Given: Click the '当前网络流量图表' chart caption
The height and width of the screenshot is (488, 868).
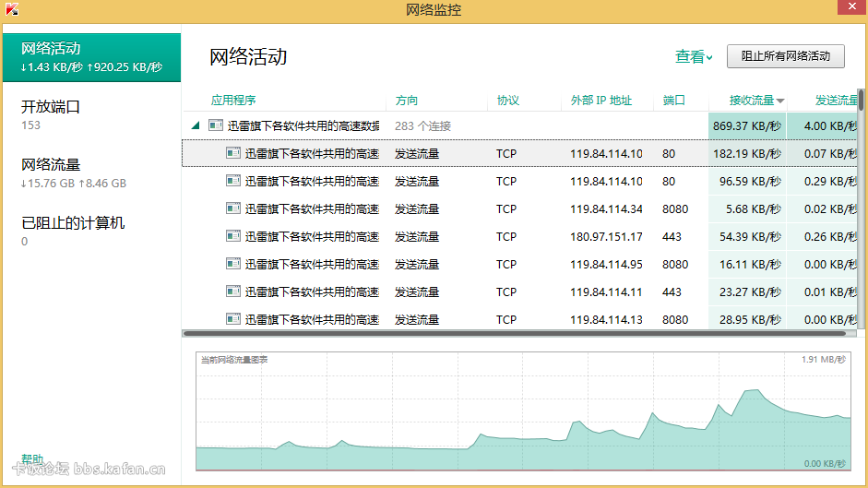Looking at the screenshot, I should pos(234,360).
